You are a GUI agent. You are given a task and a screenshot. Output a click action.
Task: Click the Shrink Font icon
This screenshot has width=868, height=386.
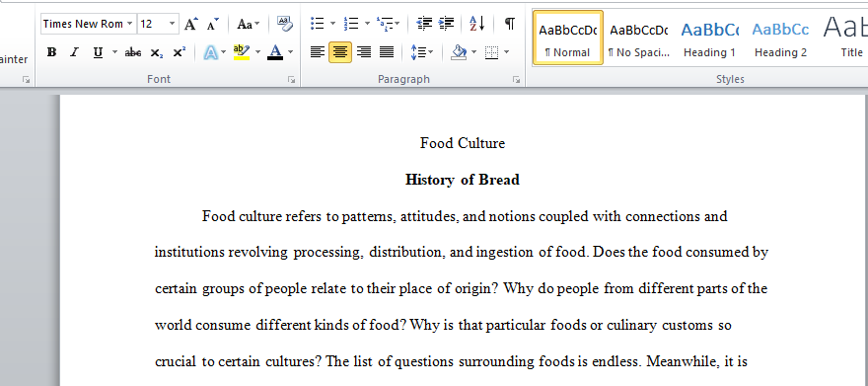pos(213,24)
